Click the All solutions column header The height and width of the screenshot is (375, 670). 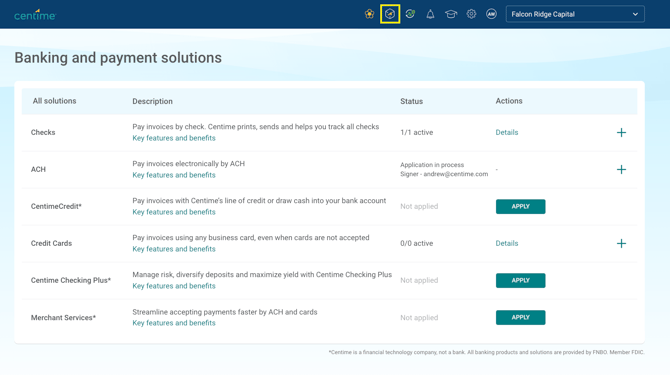[54, 101]
